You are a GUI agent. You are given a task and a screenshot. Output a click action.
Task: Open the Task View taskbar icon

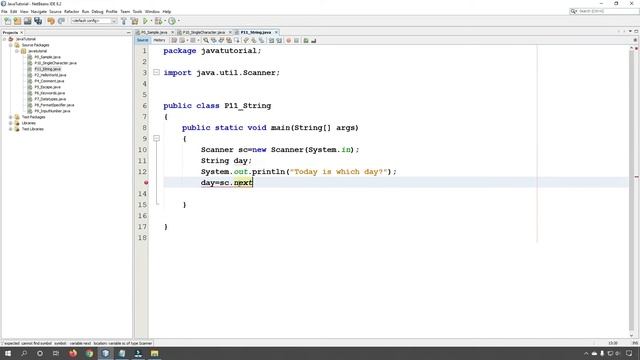(56, 353)
